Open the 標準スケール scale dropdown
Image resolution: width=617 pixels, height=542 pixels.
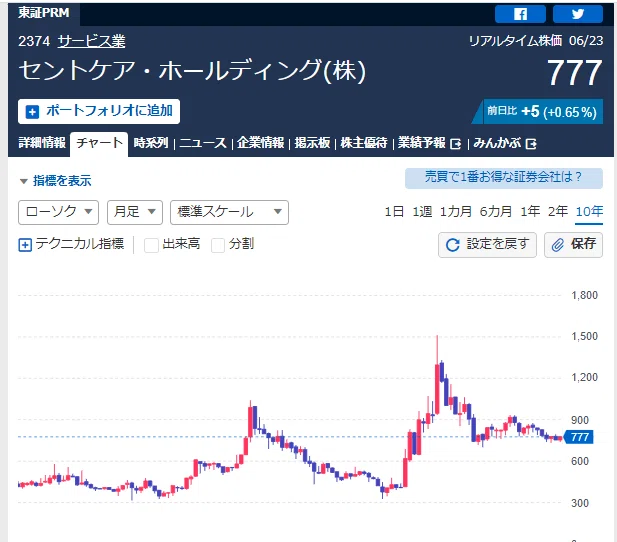tap(229, 213)
